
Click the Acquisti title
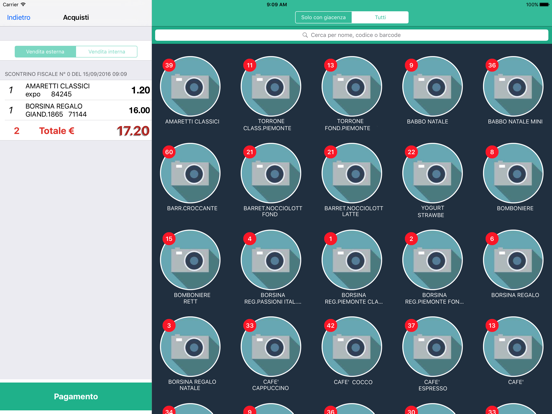point(76,17)
